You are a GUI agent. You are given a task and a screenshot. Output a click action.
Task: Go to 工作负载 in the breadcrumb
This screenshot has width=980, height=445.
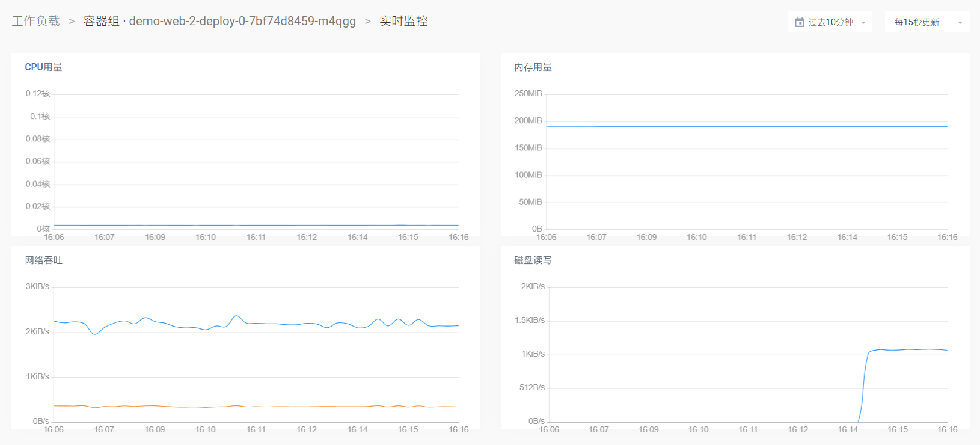coord(36,21)
